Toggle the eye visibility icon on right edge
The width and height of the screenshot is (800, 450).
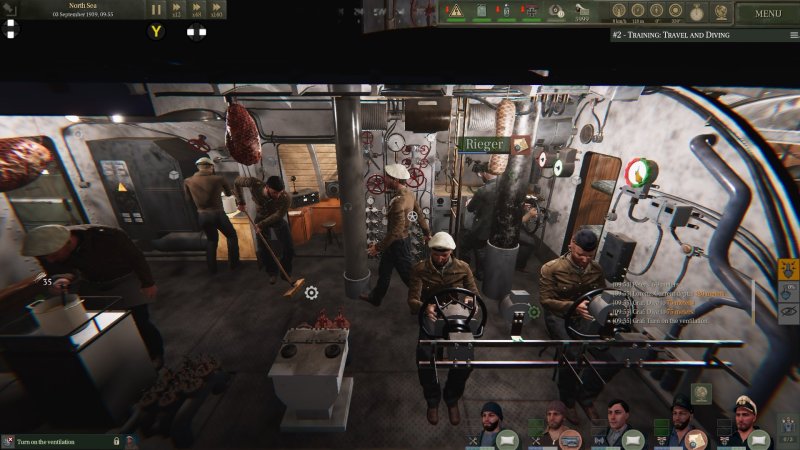coord(788,312)
